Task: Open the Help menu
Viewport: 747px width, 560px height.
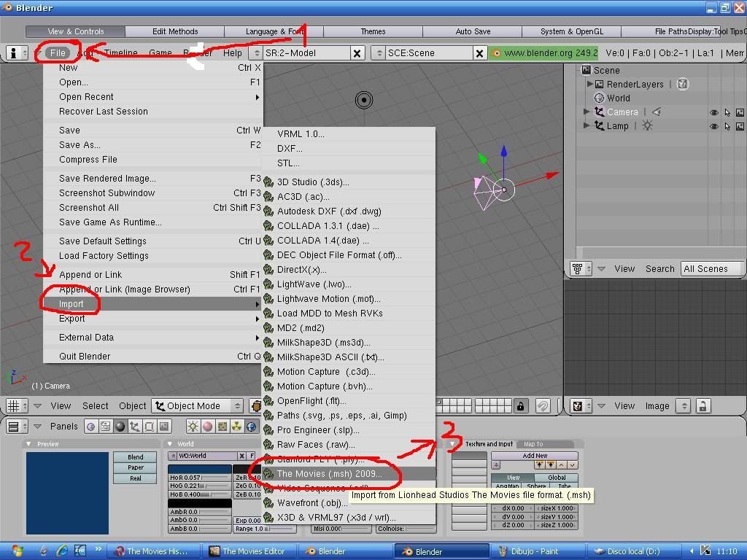Action: 233,52
